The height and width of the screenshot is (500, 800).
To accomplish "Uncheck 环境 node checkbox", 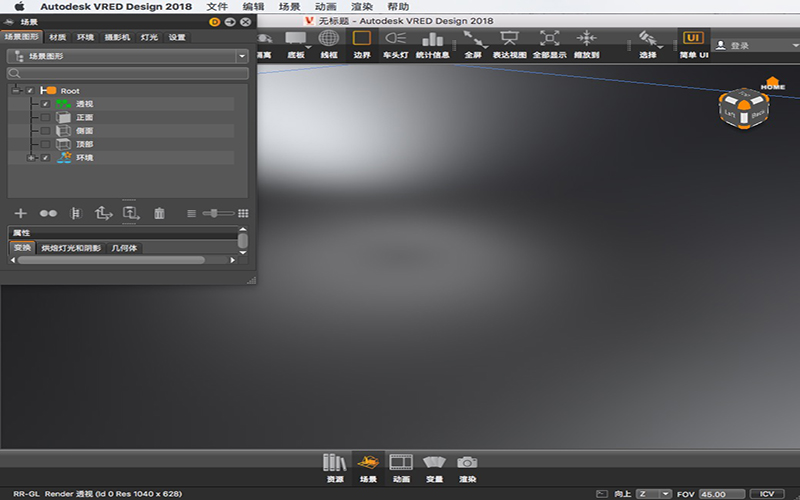I will [45, 158].
